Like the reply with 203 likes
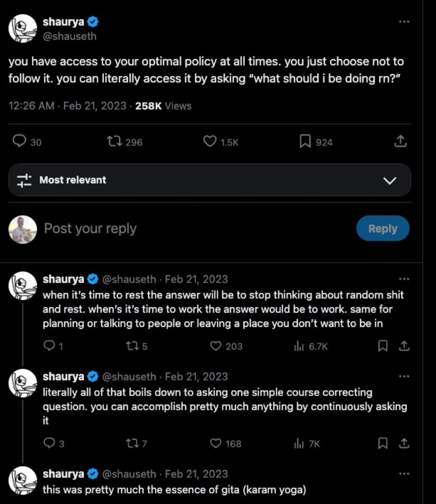The image size is (436, 504). (216, 346)
